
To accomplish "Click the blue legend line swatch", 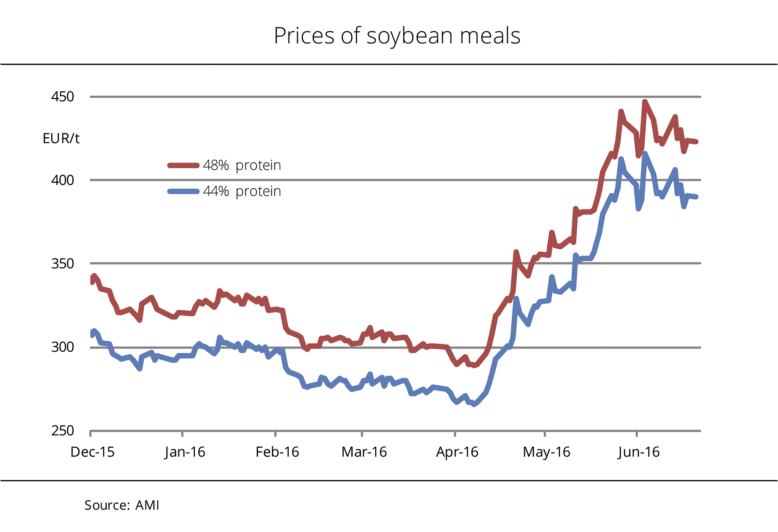I will tap(183, 191).
